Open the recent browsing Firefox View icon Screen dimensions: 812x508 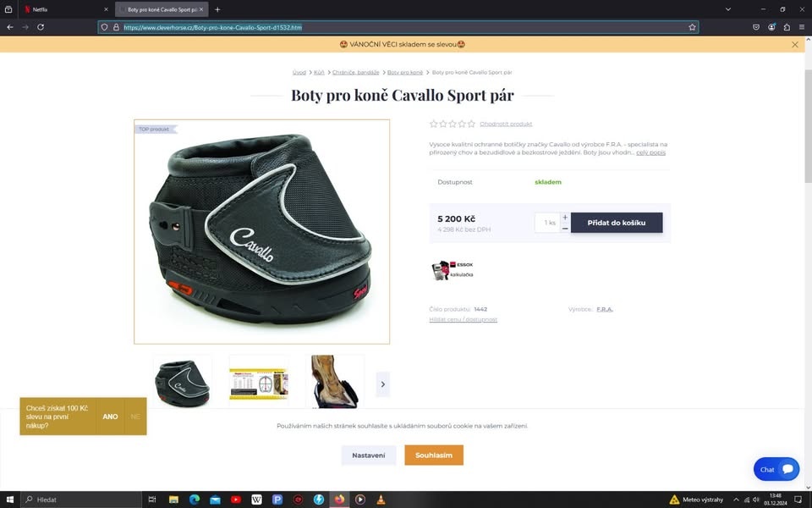8,9
